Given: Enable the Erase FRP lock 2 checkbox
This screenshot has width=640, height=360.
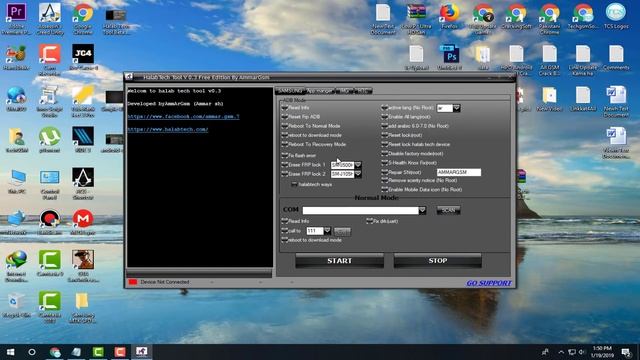Looking at the screenshot, I should pos(285,174).
